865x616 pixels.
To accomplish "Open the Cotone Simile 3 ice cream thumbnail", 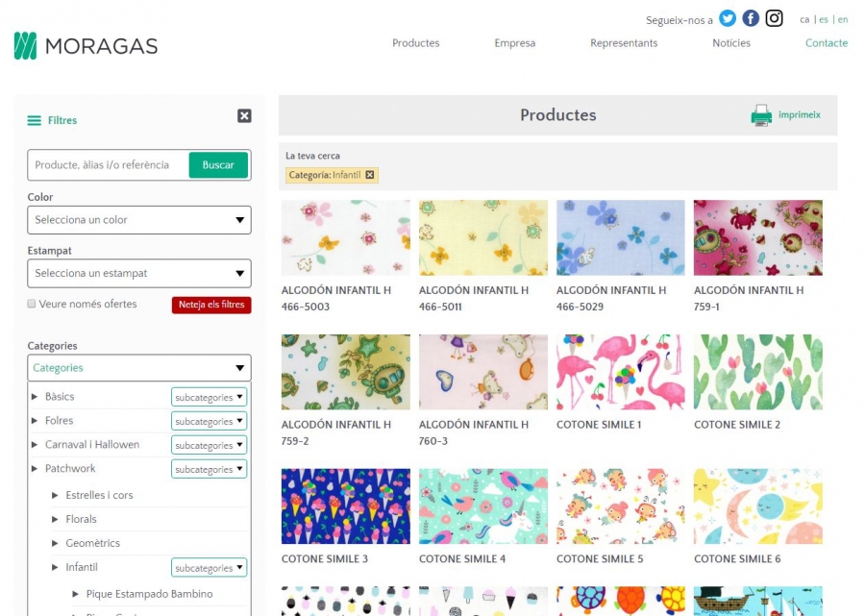I will [346, 506].
